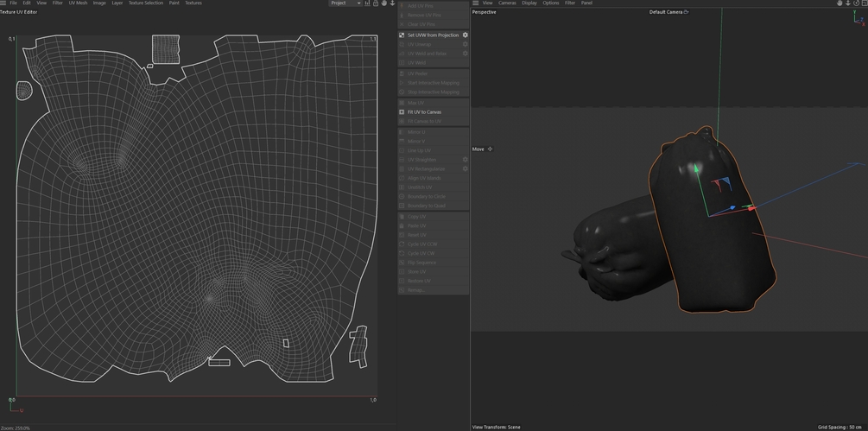
Task: Select the hand pan icon in UV editor header
Action: point(384,3)
